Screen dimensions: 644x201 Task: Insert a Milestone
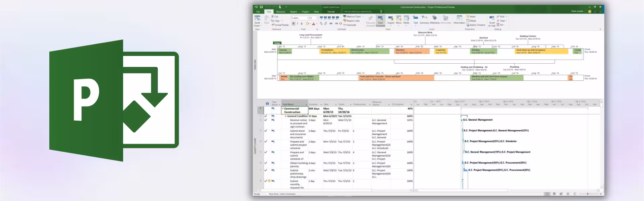pos(435,19)
